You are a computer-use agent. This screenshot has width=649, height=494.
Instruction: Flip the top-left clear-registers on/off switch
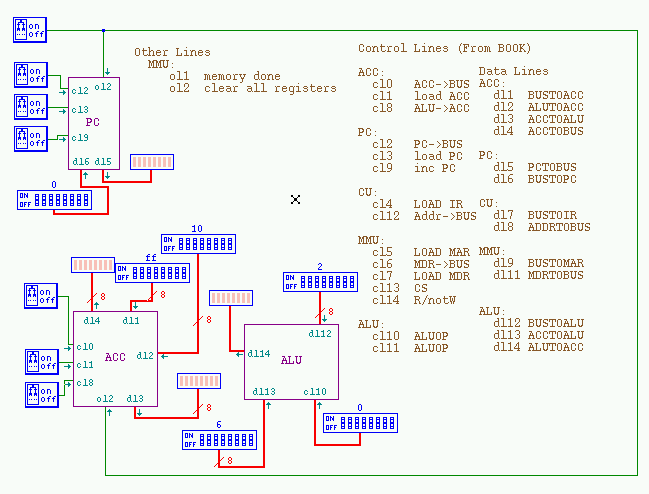coord(28,30)
